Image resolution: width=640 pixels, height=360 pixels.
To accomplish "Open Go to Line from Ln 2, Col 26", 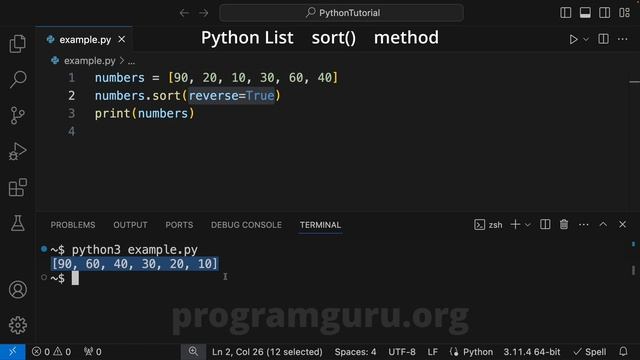I will click(267, 352).
